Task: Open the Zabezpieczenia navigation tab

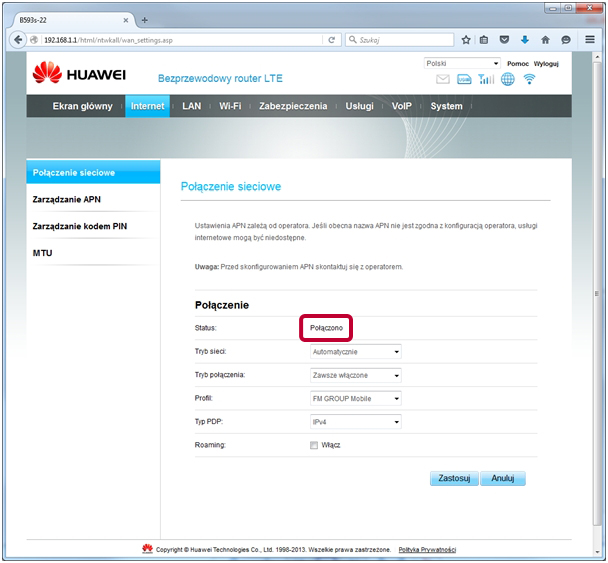Action: pyautogui.click(x=292, y=106)
